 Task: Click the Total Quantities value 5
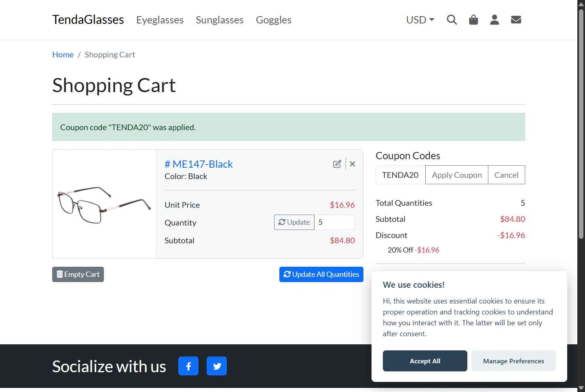523,203
